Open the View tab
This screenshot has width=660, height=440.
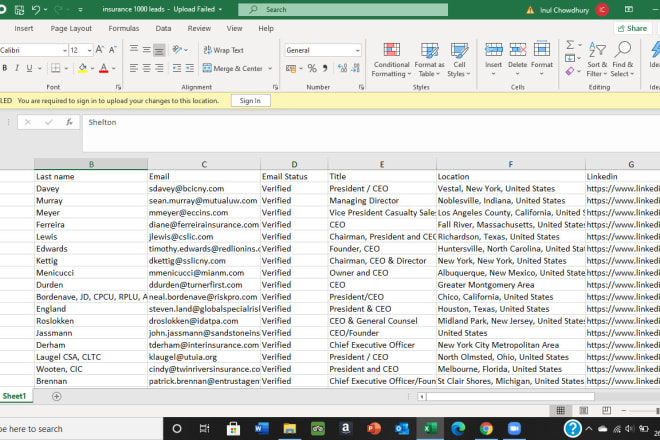(x=234, y=28)
